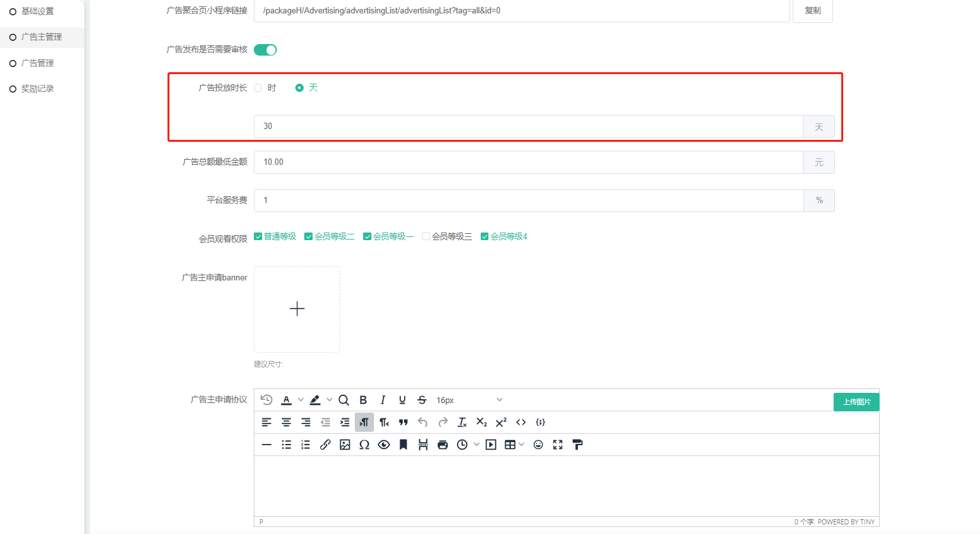This screenshot has height=534, width=980.
Task: Uncheck the 普通等级 checkbox
Action: [258, 237]
